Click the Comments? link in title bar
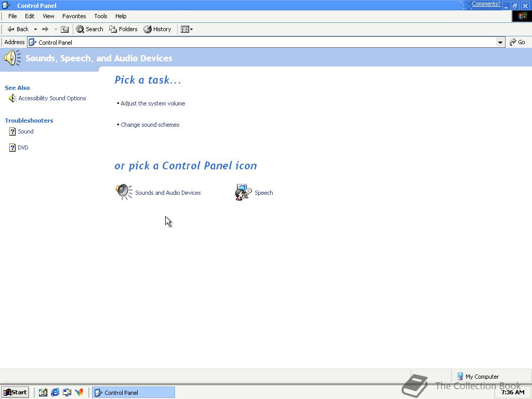 (486, 4)
